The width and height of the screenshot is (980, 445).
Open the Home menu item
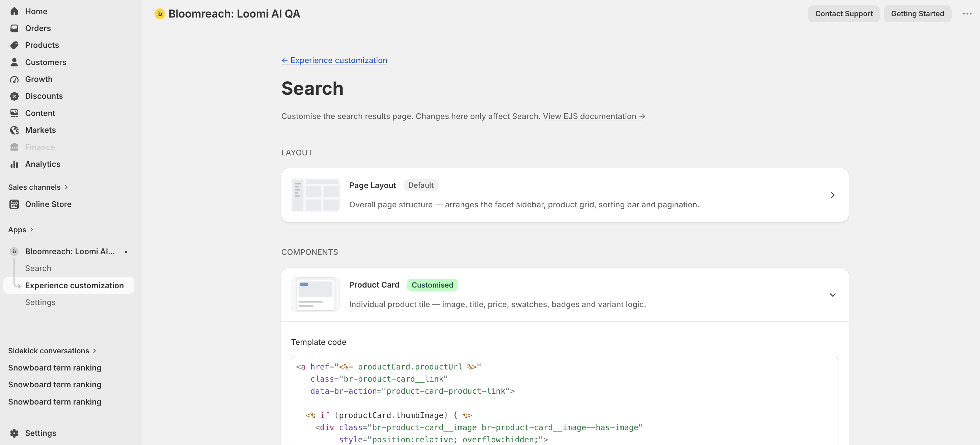(69, 11)
